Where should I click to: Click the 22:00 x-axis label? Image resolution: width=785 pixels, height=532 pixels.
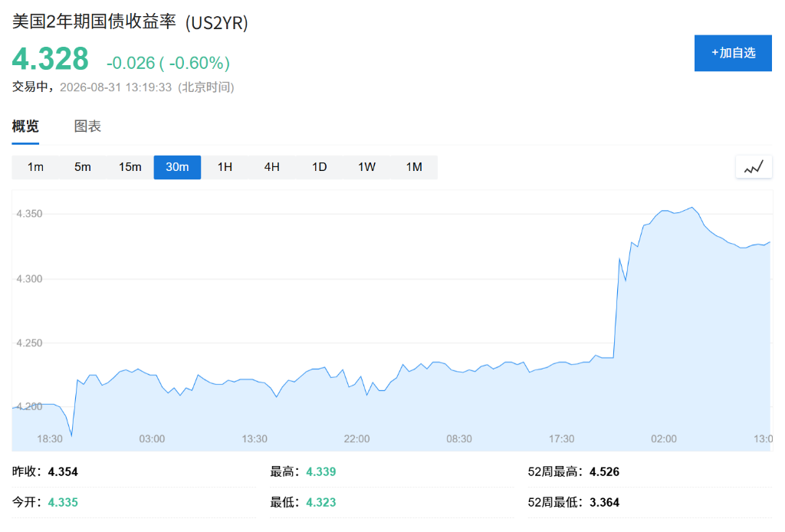(x=356, y=439)
